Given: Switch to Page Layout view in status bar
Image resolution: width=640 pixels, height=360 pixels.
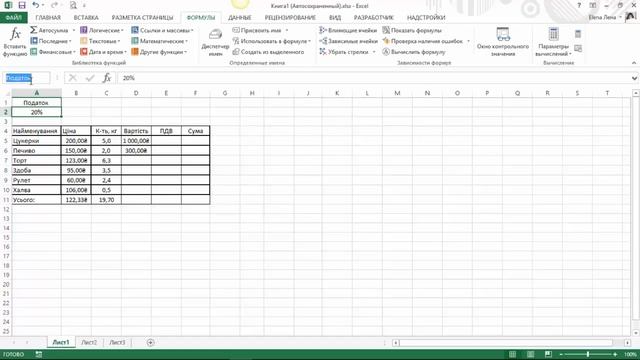Looking at the screenshot, I should tap(530, 354).
